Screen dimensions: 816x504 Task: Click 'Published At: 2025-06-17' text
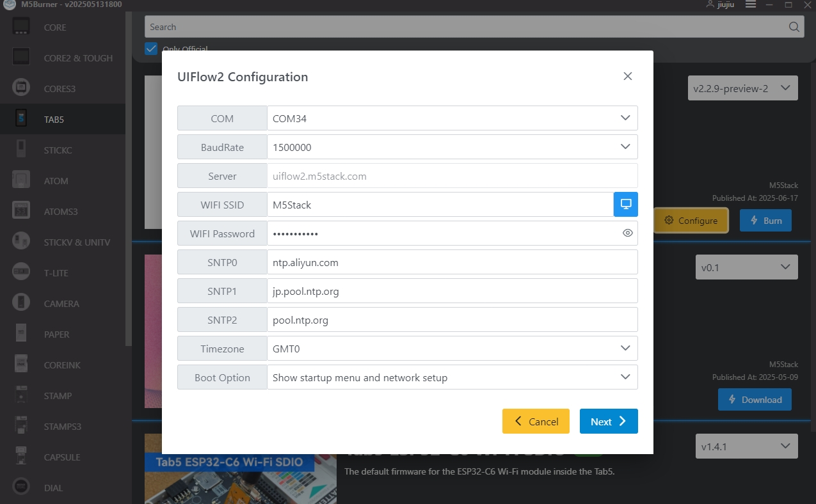tap(755, 198)
